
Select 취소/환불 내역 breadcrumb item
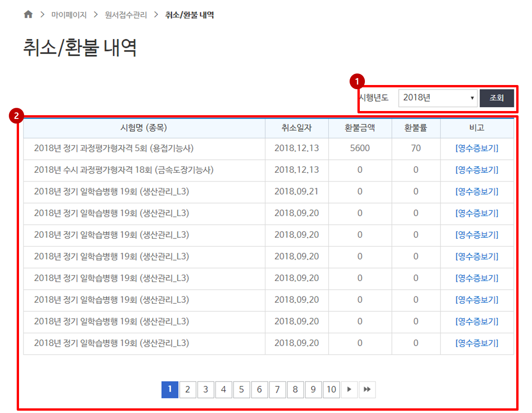[x=189, y=15]
